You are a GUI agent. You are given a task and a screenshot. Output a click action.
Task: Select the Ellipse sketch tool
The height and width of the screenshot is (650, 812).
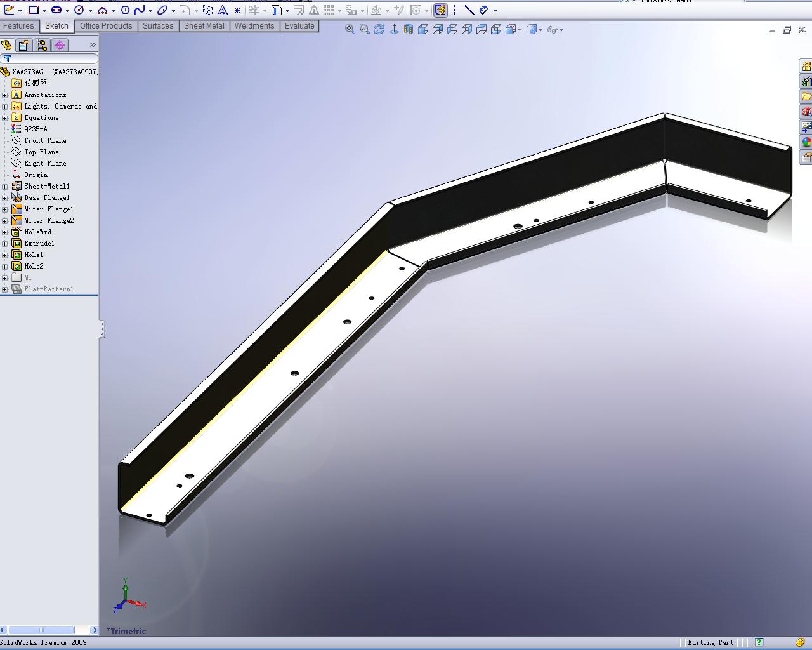pyautogui.click(x=162, y=10)
